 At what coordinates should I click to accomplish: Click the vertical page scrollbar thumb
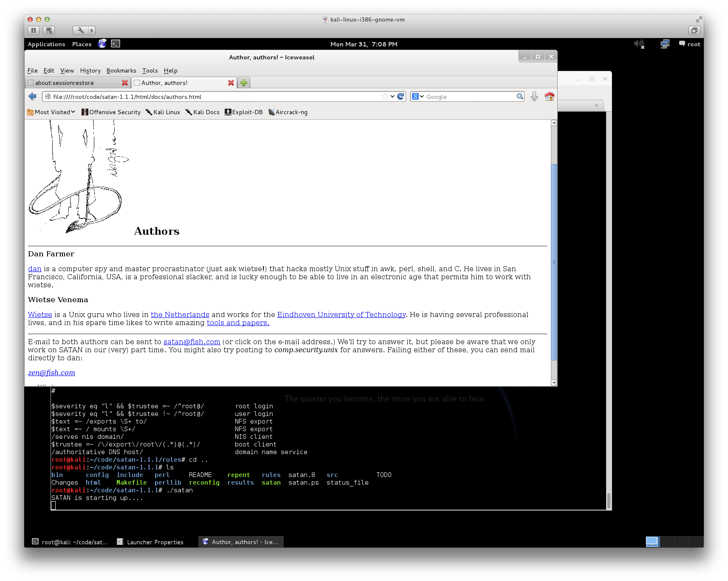coord(554,261)
